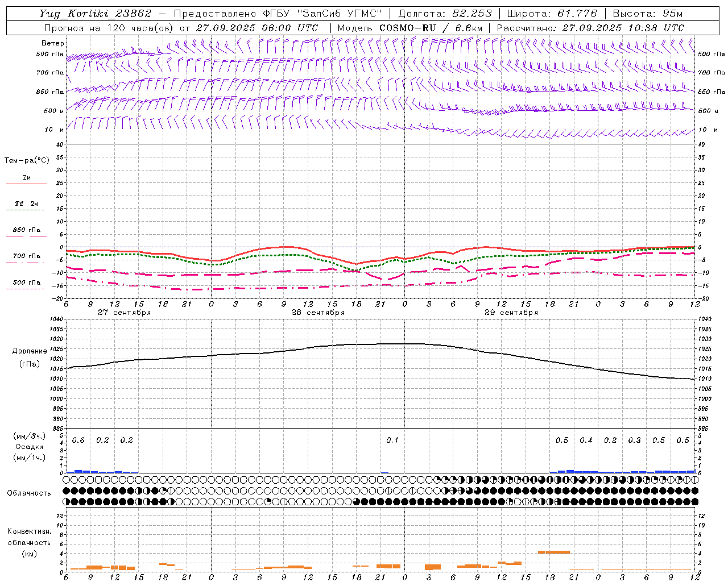Click the (мм/3ч.) units label
Image resolution: width=728 pixels, height=582 pixels.
point(29,436)
